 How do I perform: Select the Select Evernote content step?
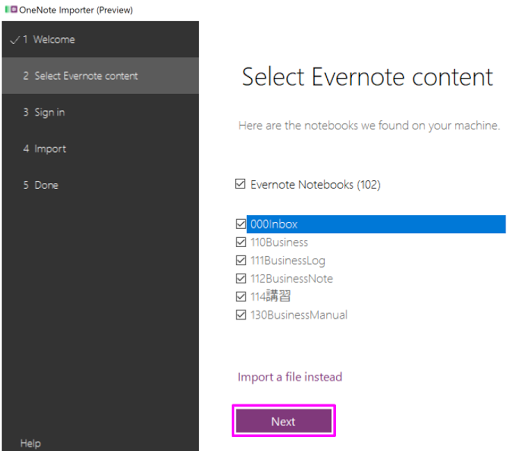click(100, 76)
